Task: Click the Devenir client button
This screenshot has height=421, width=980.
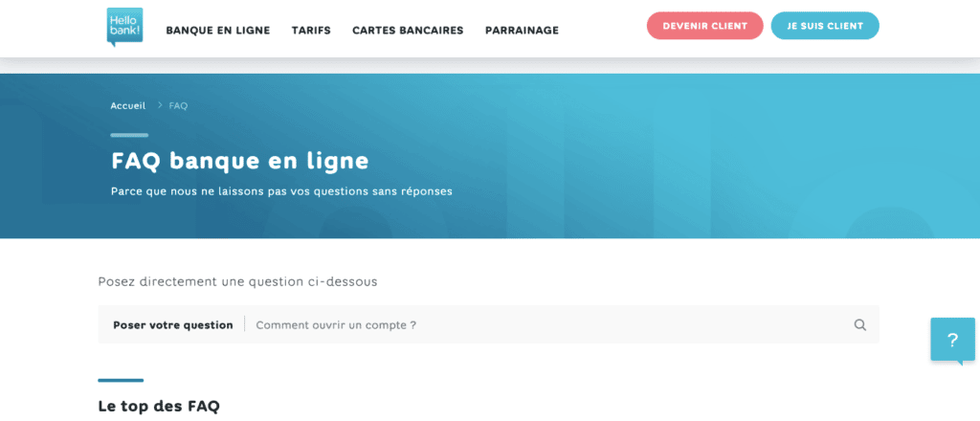Action: [705, 26]
